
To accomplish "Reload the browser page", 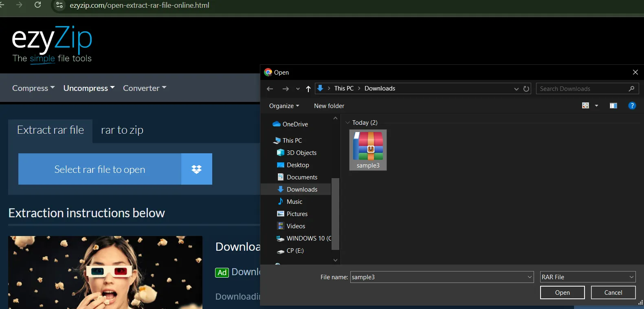I will coord(38,5).
